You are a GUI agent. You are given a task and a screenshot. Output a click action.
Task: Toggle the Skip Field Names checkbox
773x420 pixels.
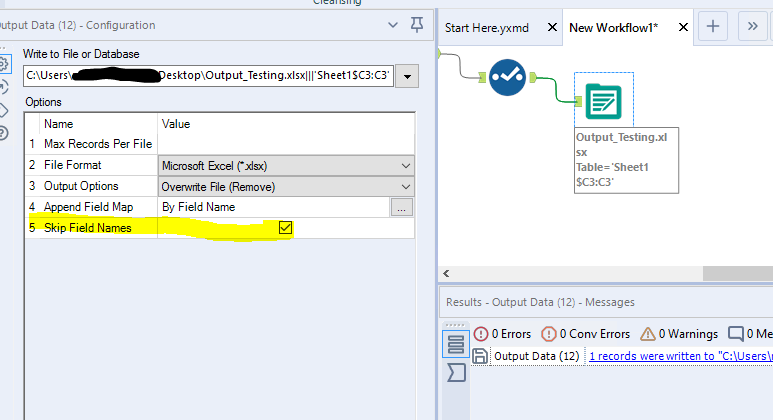click(x=285, y=227)
